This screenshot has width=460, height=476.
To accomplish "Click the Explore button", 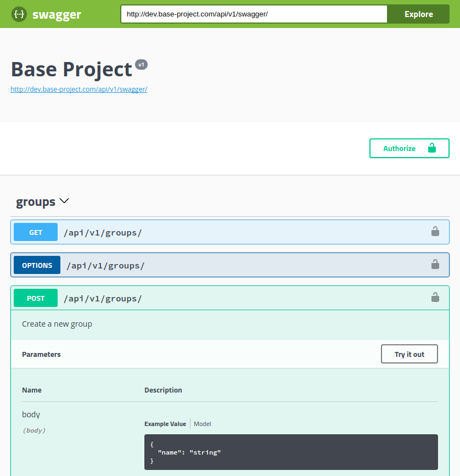I will 418,14.
